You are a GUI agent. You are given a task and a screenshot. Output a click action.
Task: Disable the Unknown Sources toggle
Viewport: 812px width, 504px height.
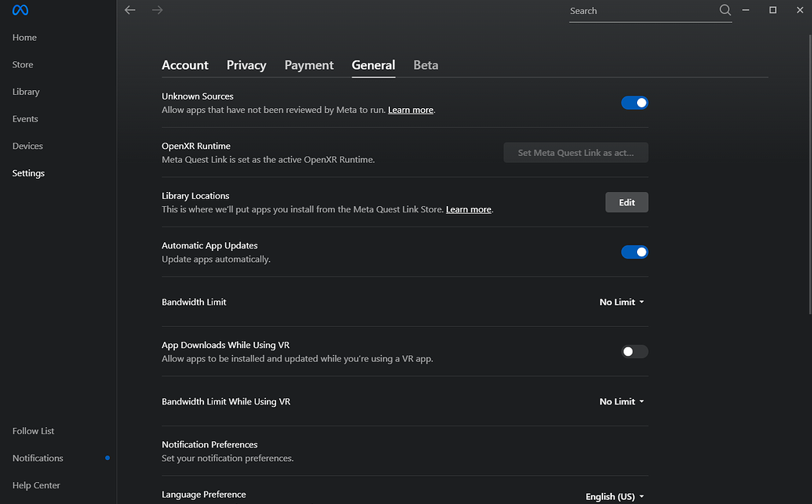coord(635,103)
